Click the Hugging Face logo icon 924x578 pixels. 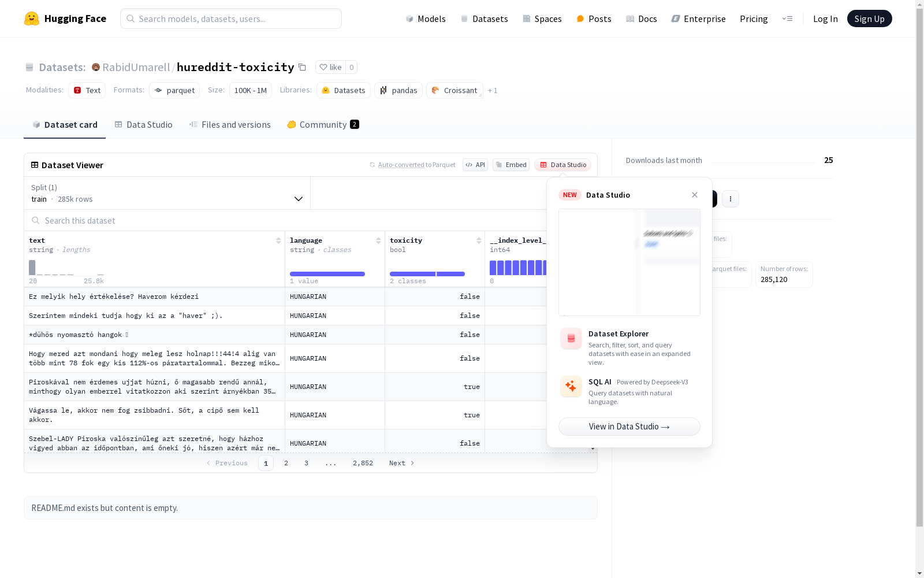click(x=32, y=18)
